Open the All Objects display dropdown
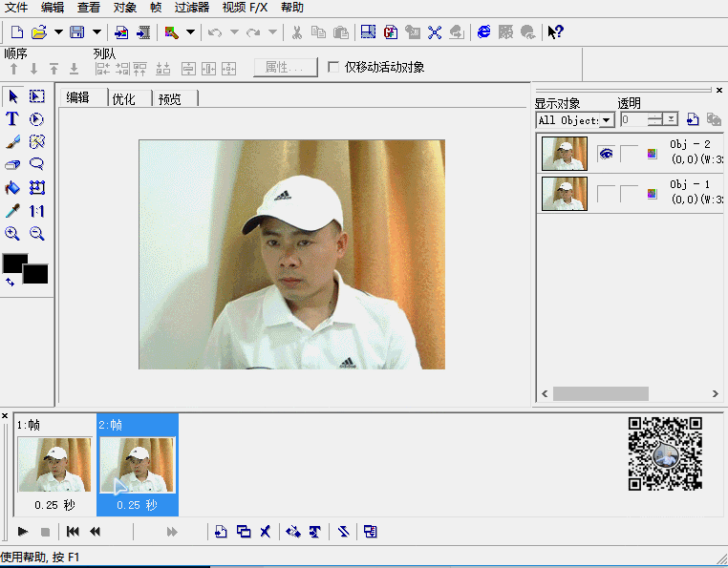Viewport: 728px width, 568px height. point(607,120)
